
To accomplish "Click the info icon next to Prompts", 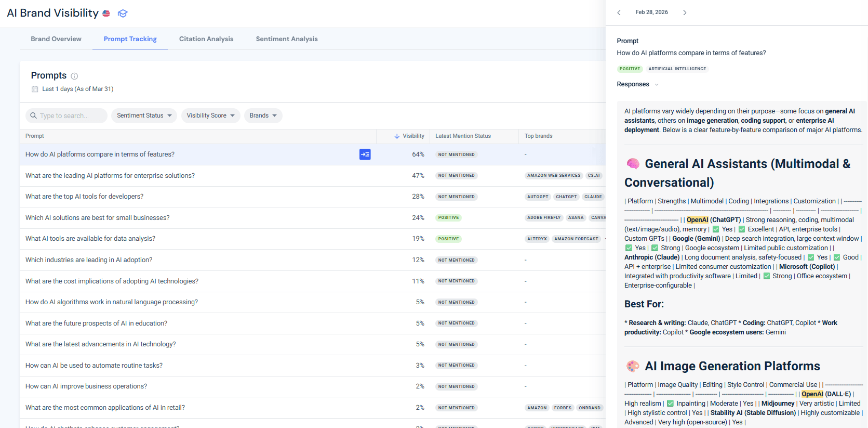I will point(74,76).
